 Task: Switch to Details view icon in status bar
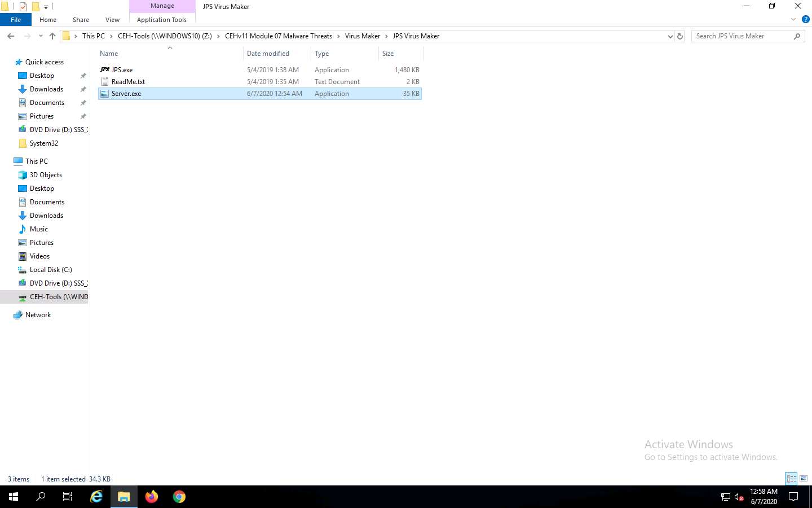tap(791, 479)
